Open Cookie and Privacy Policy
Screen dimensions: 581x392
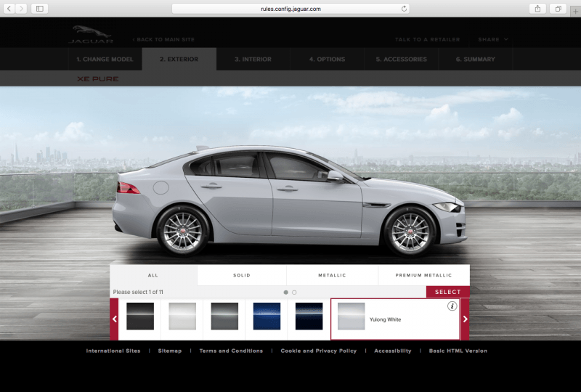[319, 351]
